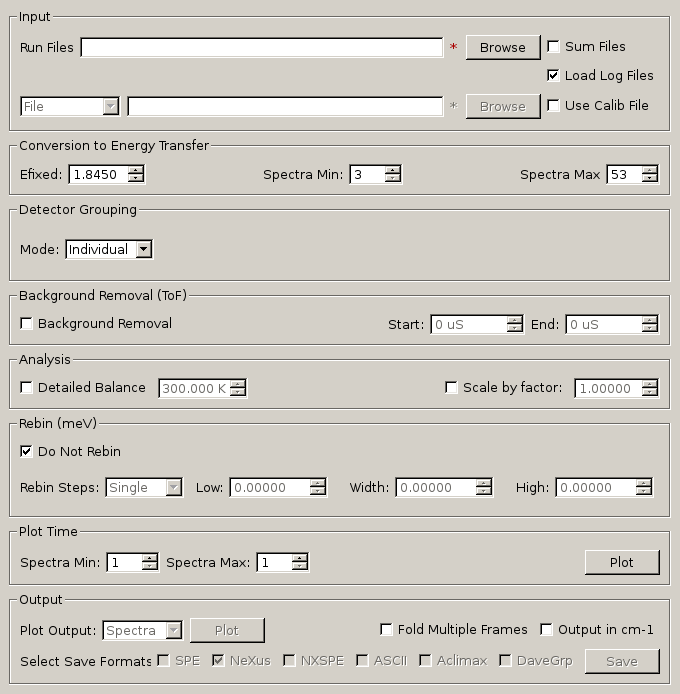Toggle the Use Calib File checkbox
Viewport: 680px width, 694px height.
(553, 106)
